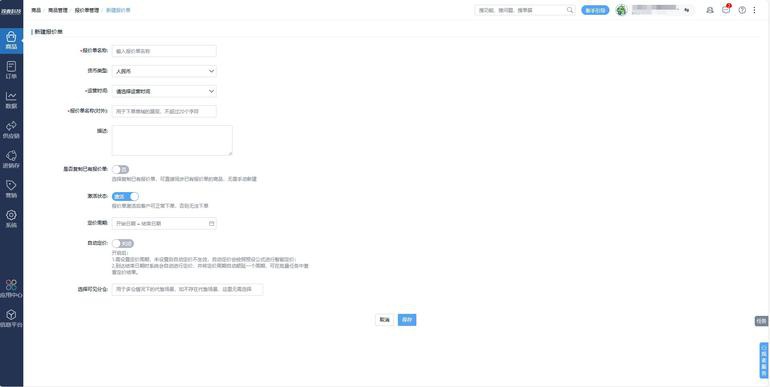The image size is (770, 387).
Task: Open the 应用中心 app center icon
Action: click(11, 289)
